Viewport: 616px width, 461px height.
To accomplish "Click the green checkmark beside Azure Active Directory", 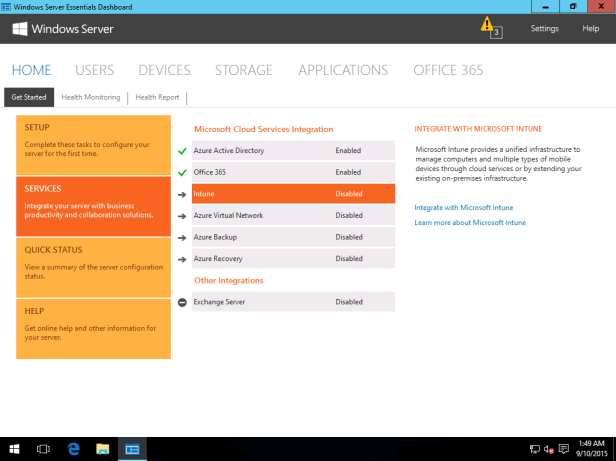I will [x=182, y=151].
